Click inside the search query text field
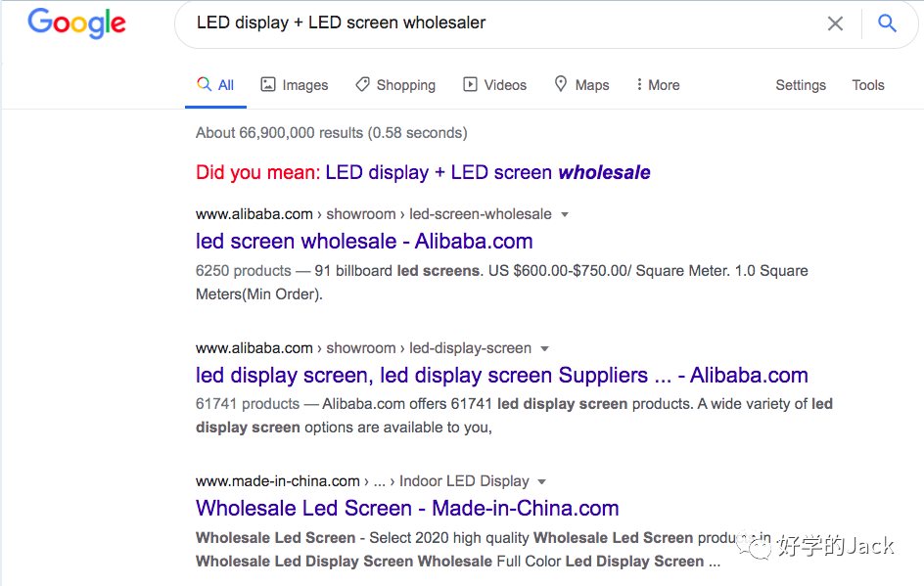This screenshot has width=924, height=586. [489, 23]
